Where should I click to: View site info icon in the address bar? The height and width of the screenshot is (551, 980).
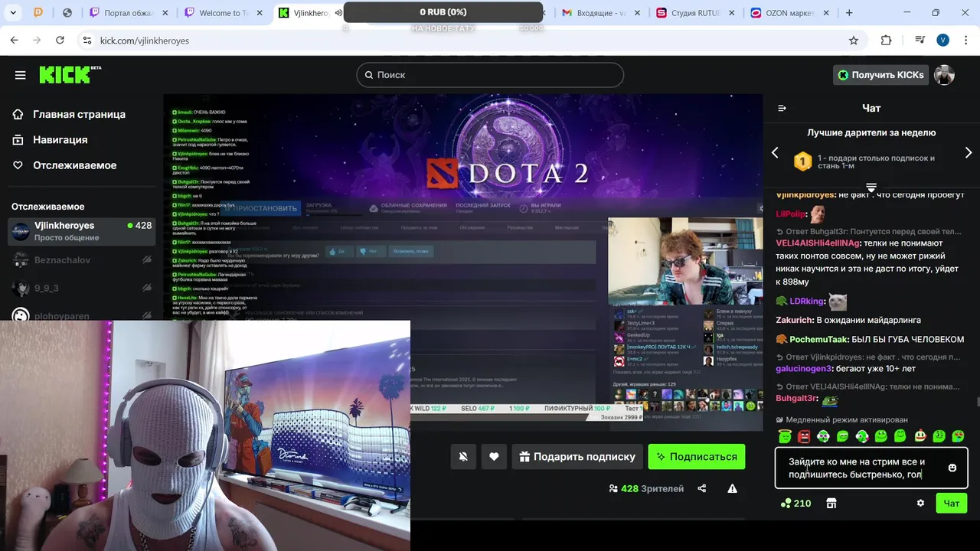point(87,41)
